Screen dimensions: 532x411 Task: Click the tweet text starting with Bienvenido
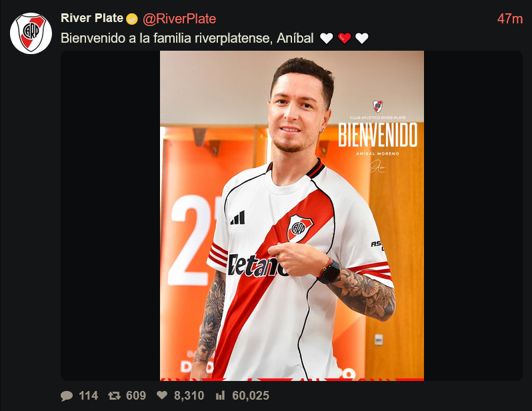coord(187,38)
